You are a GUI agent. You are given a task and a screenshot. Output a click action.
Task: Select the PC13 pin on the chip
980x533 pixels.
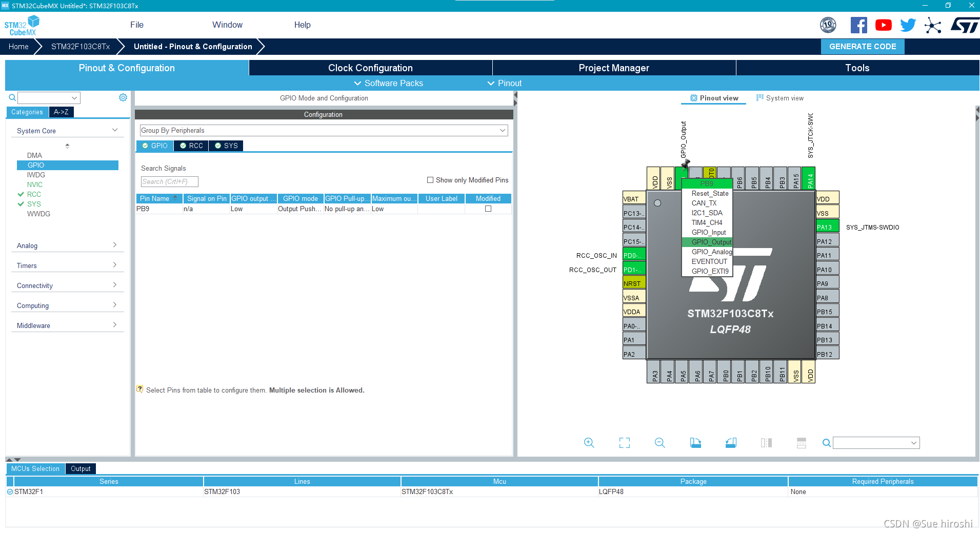pos(634,213)
